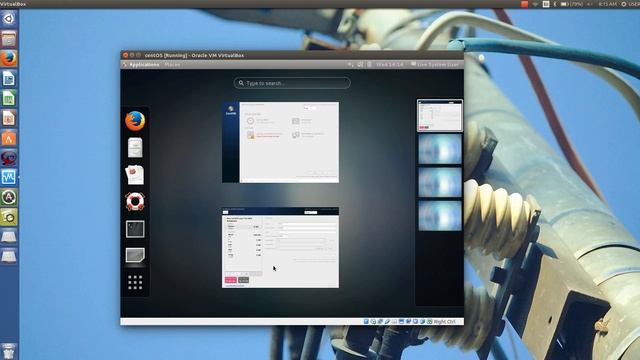Viewport: 640px width, 360px height.
Task: Click the VirtualBox window title bar
Action: pyautogui.click(x=292, y=55)
